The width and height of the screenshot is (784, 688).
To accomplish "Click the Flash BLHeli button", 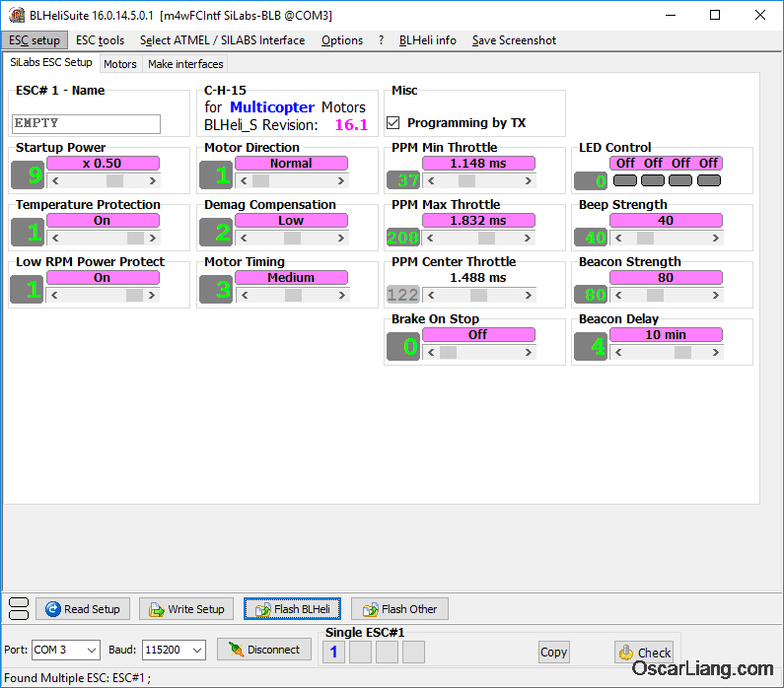I will point(293,609).
